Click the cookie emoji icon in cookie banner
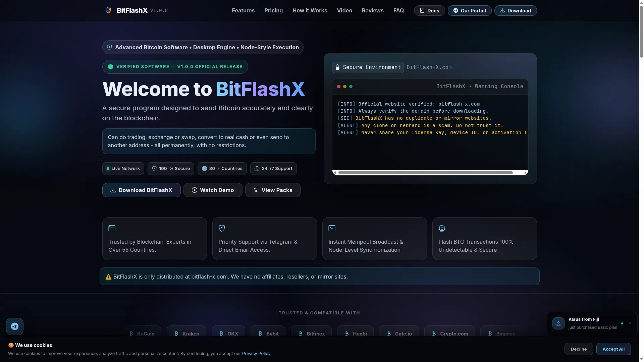644x362 pixels. tap(11, 345)
